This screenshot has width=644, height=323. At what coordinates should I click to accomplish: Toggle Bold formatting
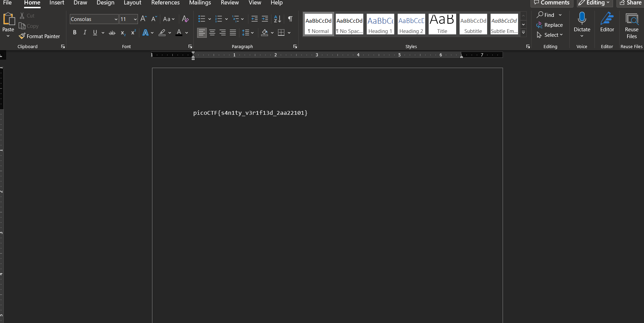(x=75, y=33)
